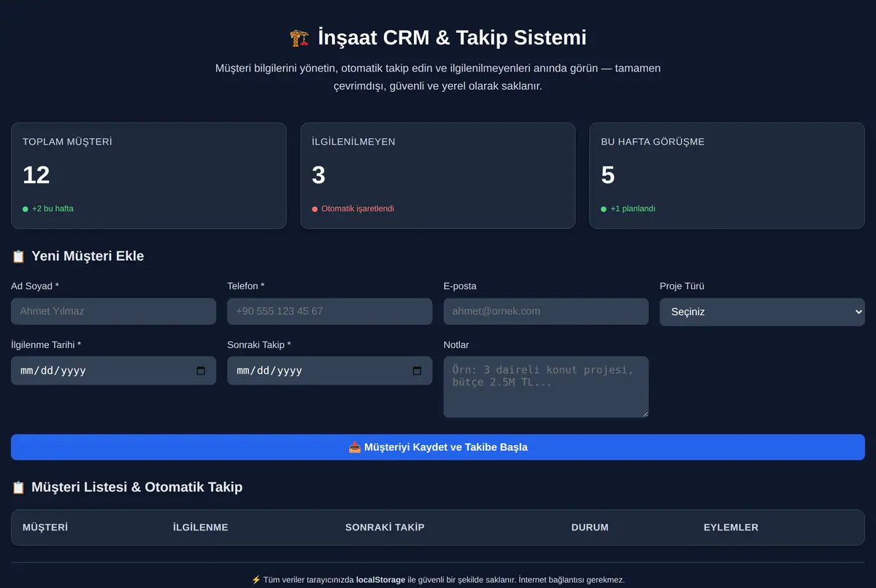Save customer with Müşteriyi Kaydet ve Takibe Başla
Image resolution: width=876 pixels, height=588 pixels.
coord(438,447)
